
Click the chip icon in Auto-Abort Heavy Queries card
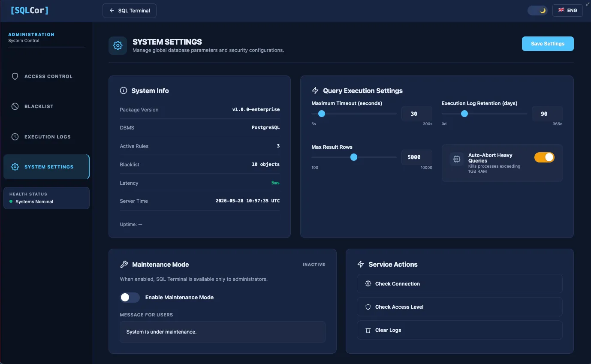coord(457,159)
